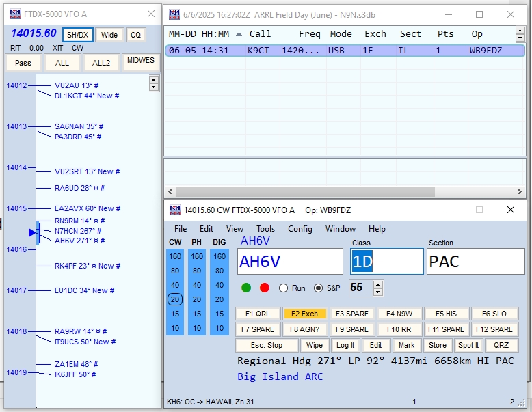Select the S&P radio button
The image size is (532, 412).
point(318,288)
